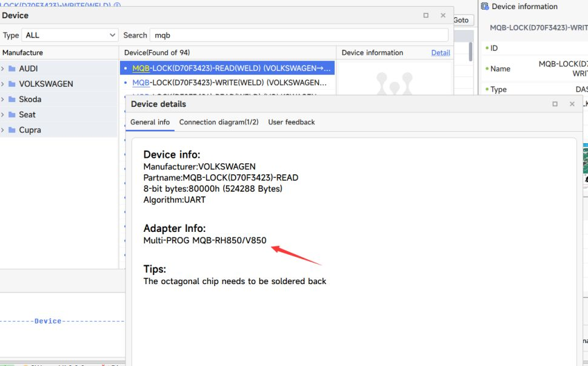This screenshot has width=588, height=366.
Task: Close the Device dialog window
Action: click(443, 15)
